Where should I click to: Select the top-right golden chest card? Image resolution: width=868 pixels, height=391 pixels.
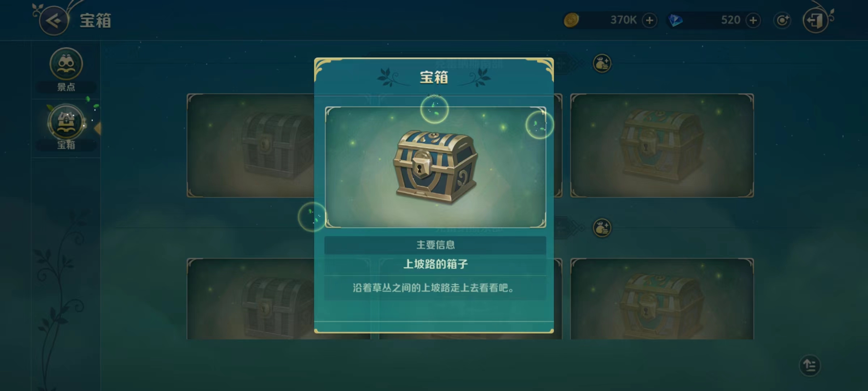[662, 146]
